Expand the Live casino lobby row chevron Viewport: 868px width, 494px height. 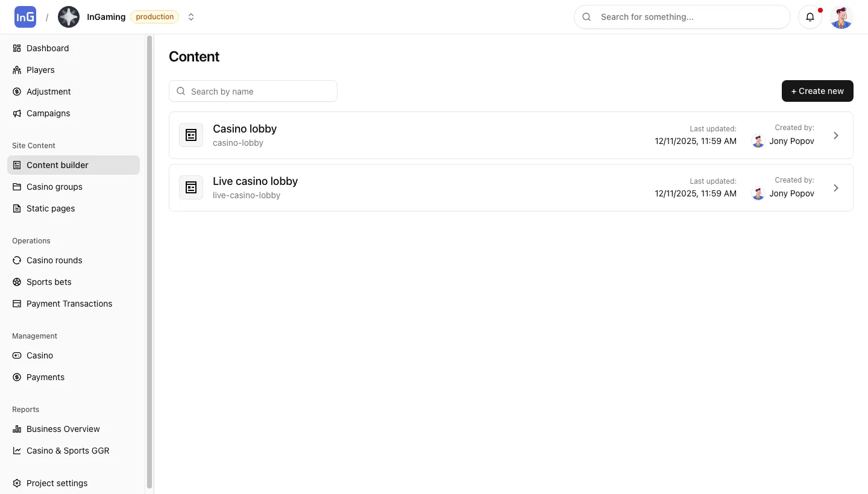pos(836,187)
